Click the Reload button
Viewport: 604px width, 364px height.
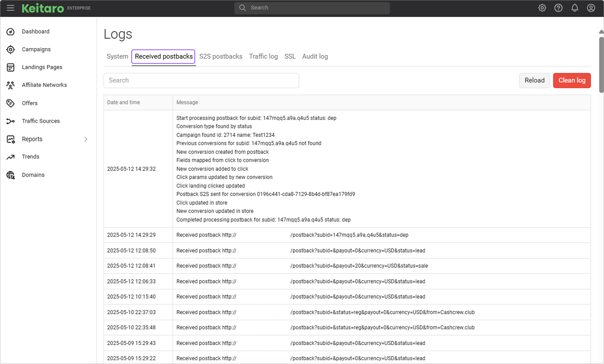[534, 80]
